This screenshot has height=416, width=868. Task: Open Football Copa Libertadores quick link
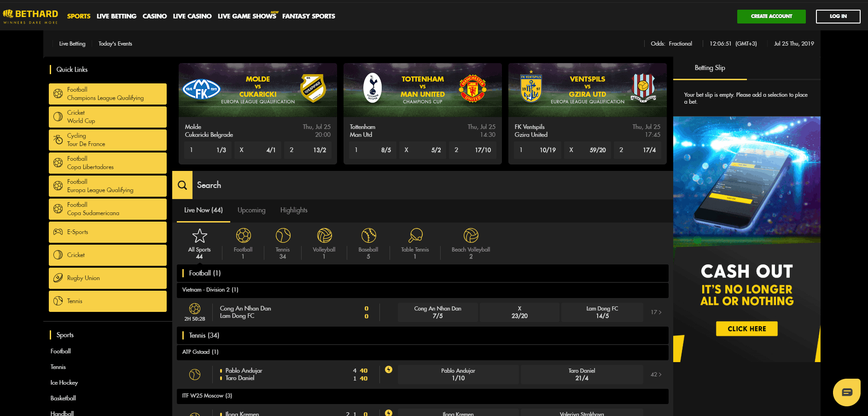(108, 163)
